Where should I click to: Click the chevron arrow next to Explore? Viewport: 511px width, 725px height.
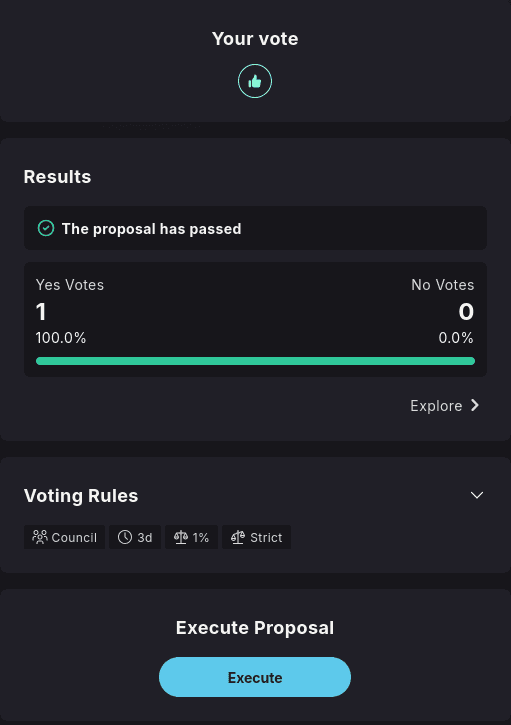474,406
